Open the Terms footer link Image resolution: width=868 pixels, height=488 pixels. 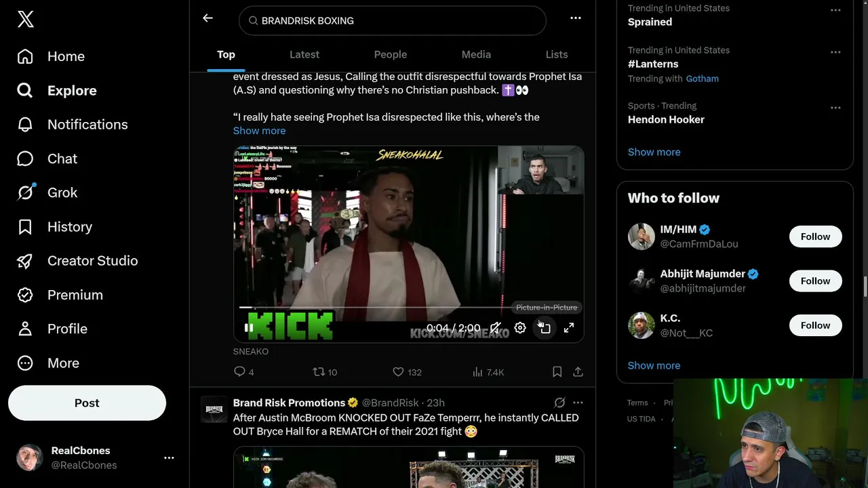[637, 403]
